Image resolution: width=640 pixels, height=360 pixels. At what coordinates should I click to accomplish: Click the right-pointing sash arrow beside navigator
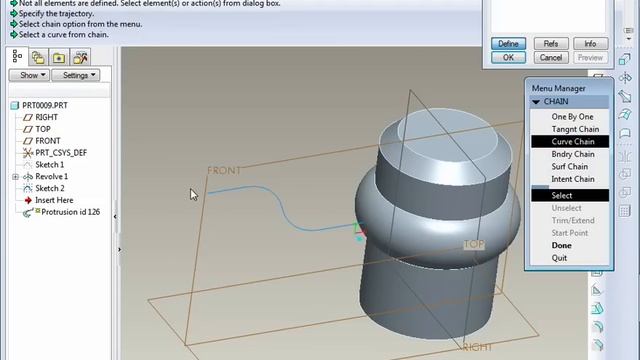tap(119, 249)
